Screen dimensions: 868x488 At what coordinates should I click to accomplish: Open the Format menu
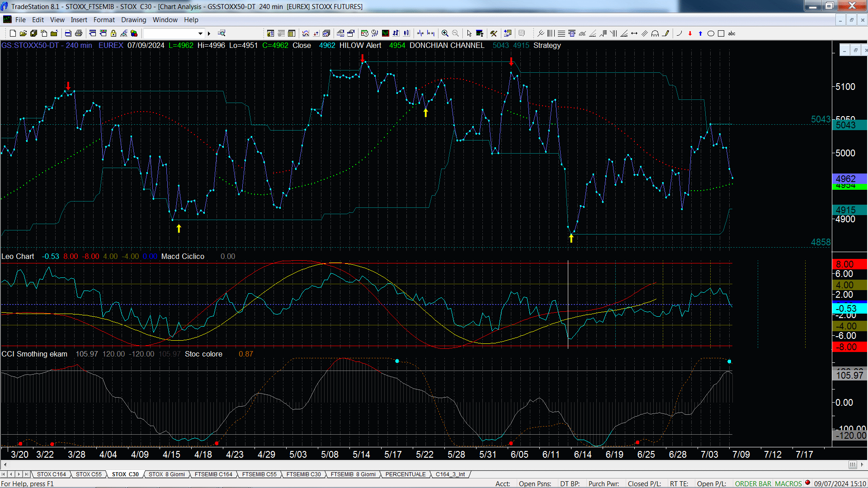(104, 20)
